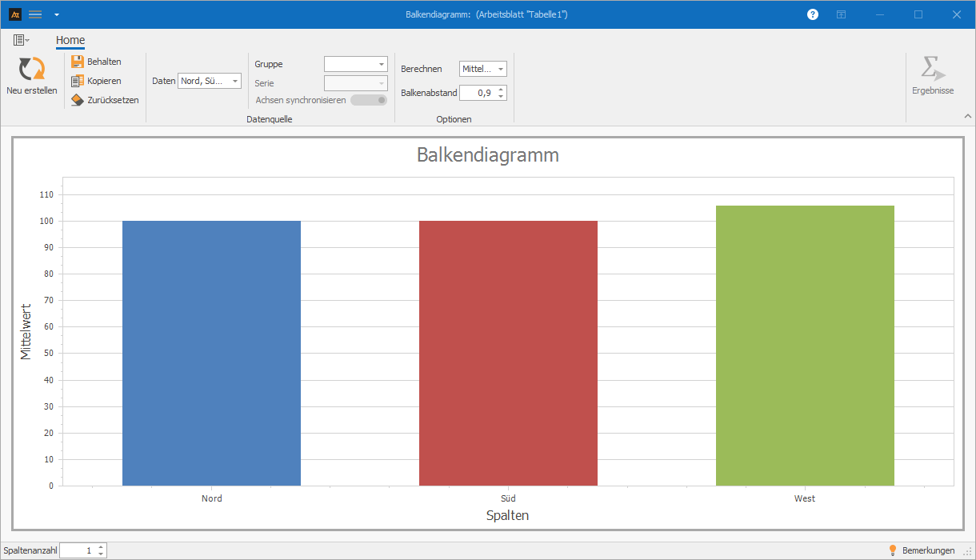The height and width of the screenshot is (560, 976).
Task: Click the Neu erstellen refresh icon
Action: [x=32, y=69]
